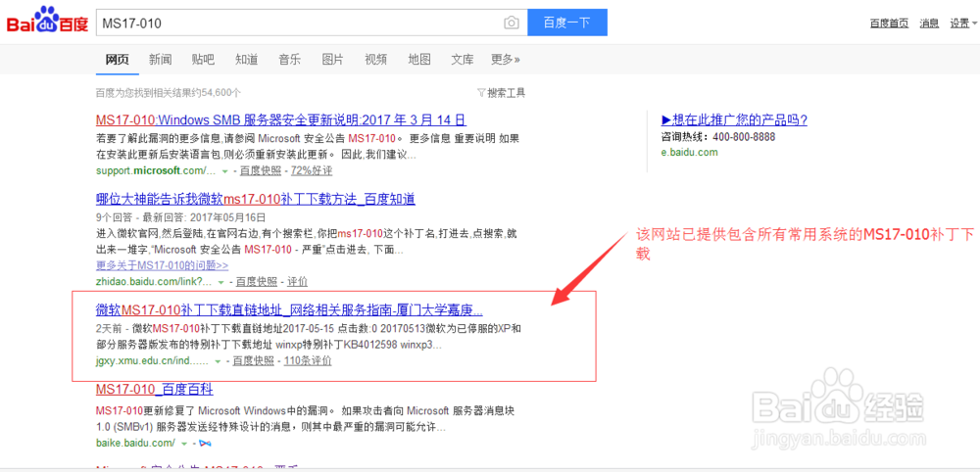The image size is (980, 472).
Task: Click the baike.baidu.com/ URL link
Action: (135, 444)
